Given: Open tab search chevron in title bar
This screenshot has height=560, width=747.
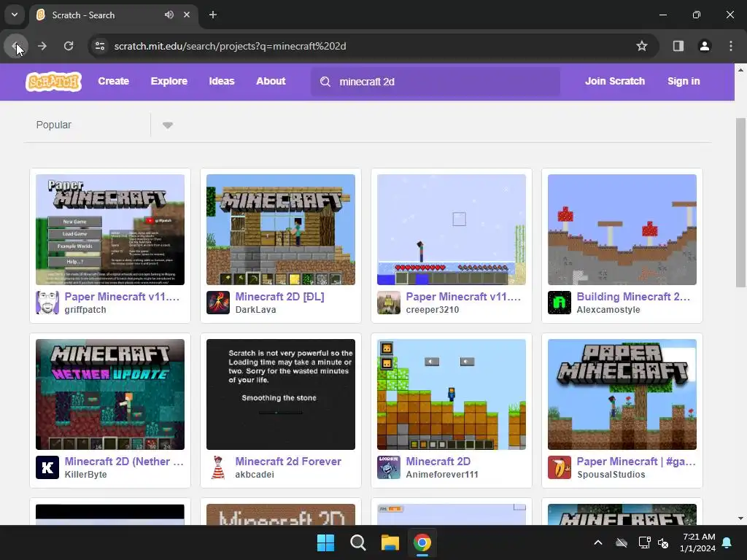Looking at the screenshot, I should pos(15,15).
